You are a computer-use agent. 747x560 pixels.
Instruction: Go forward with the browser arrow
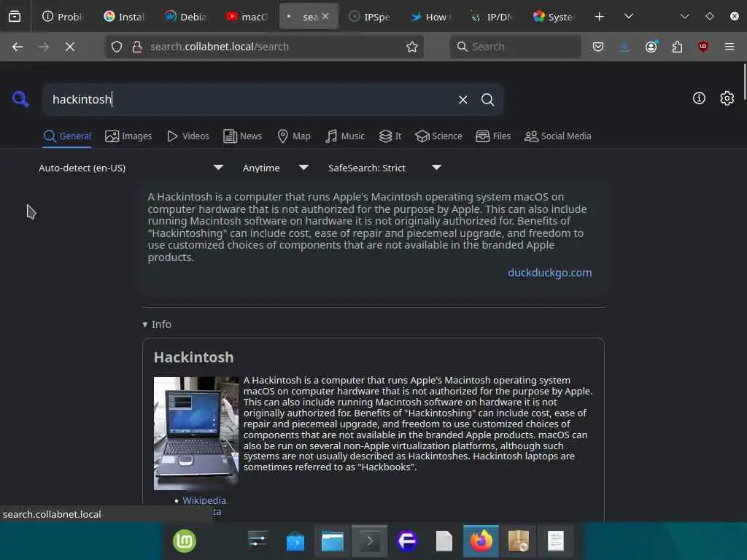43,47
